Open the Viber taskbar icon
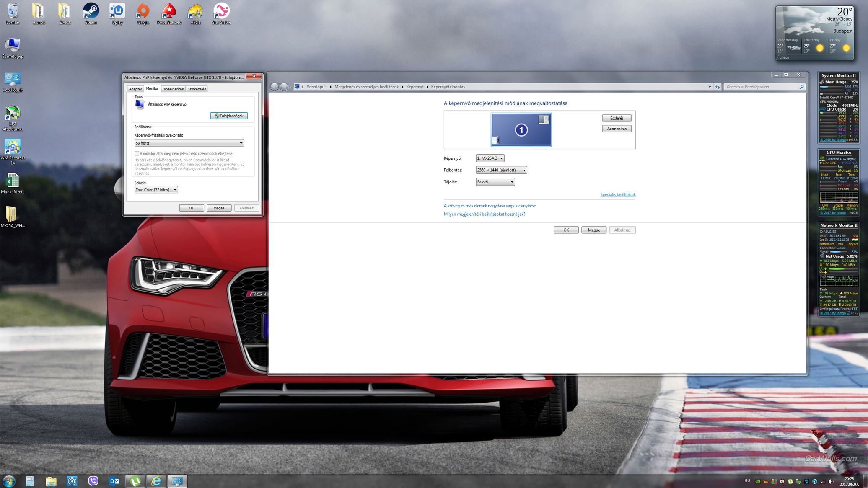Viewport: 868px width, 488px height. click(x=93, y=481)
